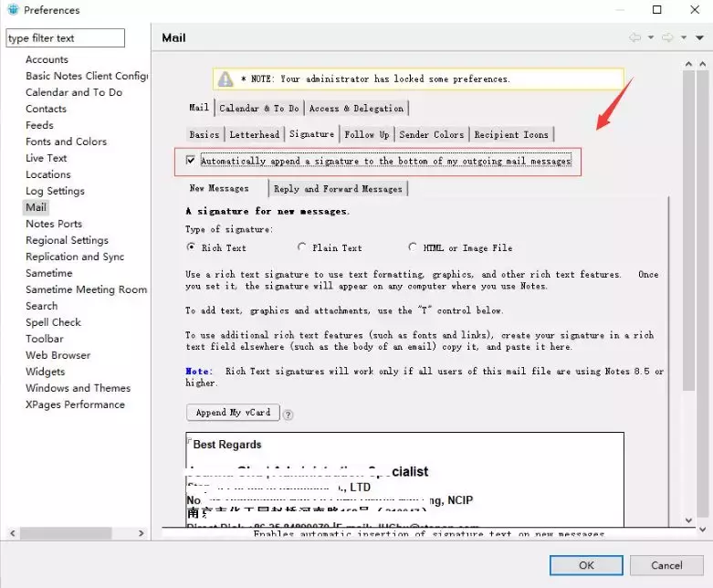Click the sidebar scroll left arrow
This screenshot has height=588, width=713.
coord(12,533)
